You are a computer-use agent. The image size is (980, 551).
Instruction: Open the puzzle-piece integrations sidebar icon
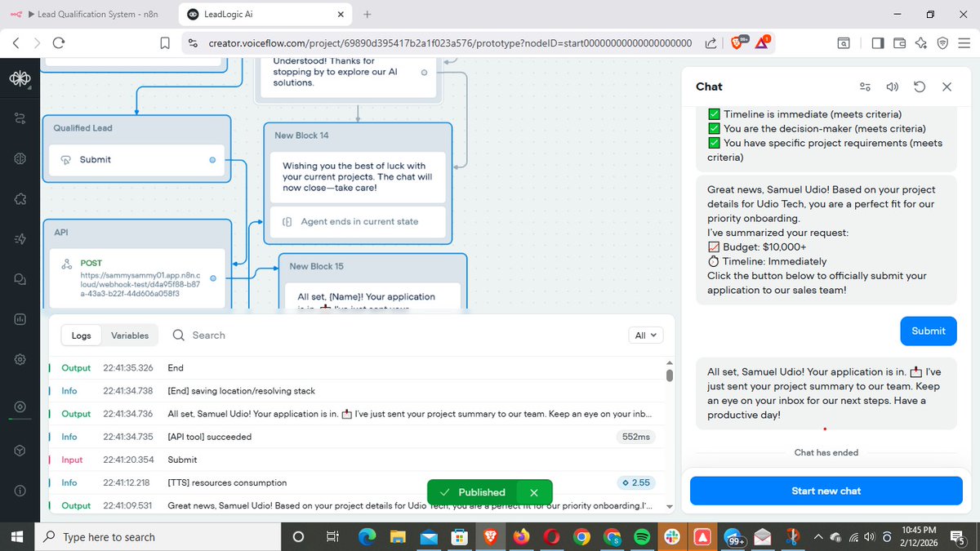(x=20, y=199)
